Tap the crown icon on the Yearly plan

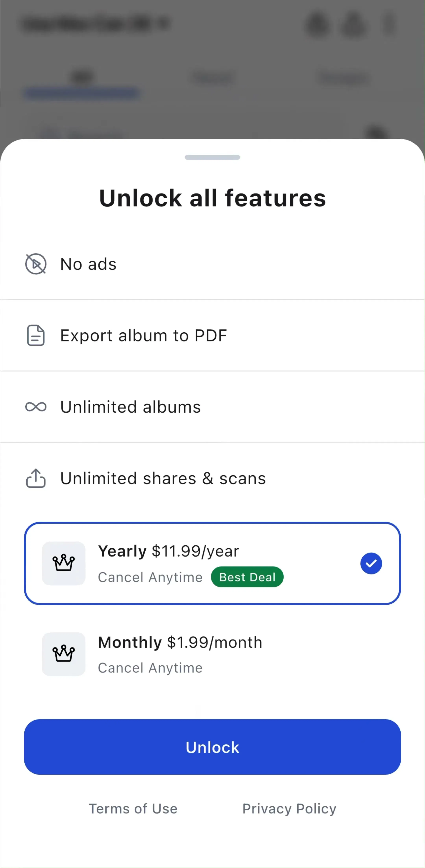pos(63,563)
